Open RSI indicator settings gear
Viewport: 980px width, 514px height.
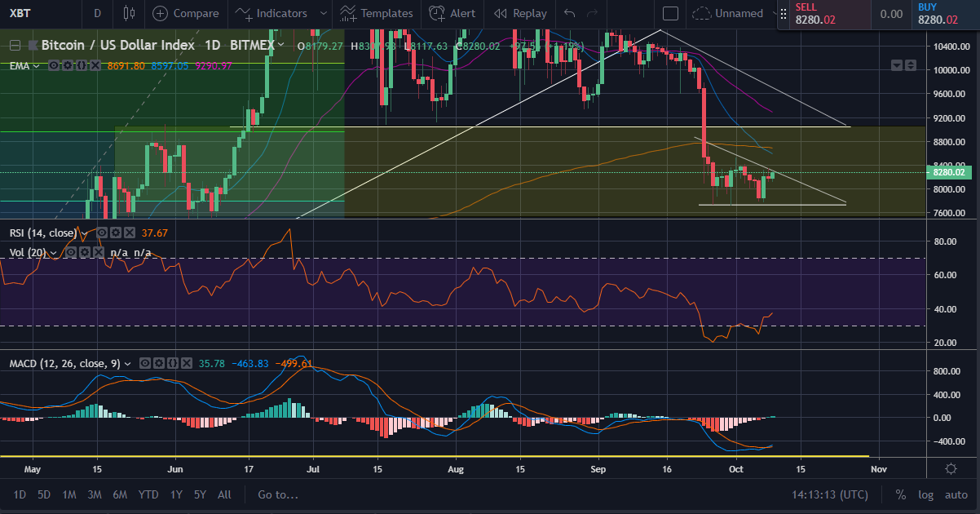point(117,233)
